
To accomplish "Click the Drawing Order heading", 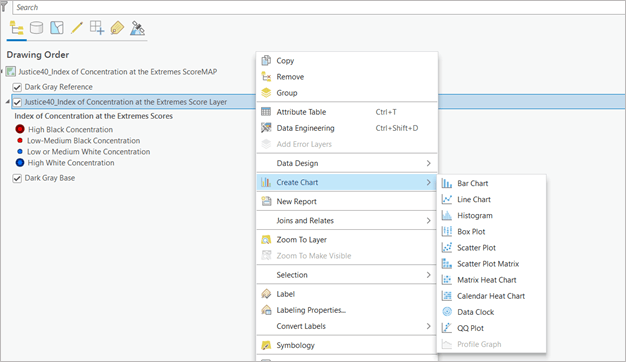I will coord(38,55).
